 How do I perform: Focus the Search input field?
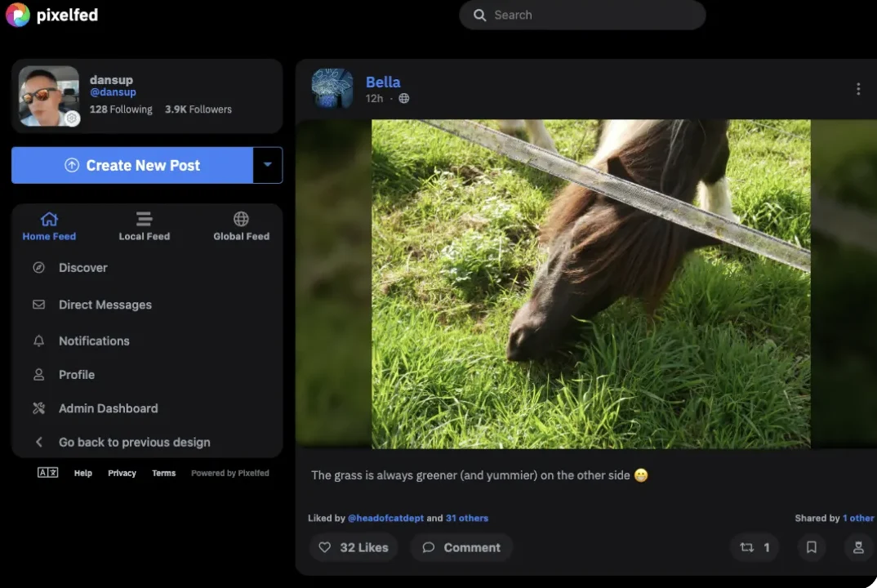(582, 15)
